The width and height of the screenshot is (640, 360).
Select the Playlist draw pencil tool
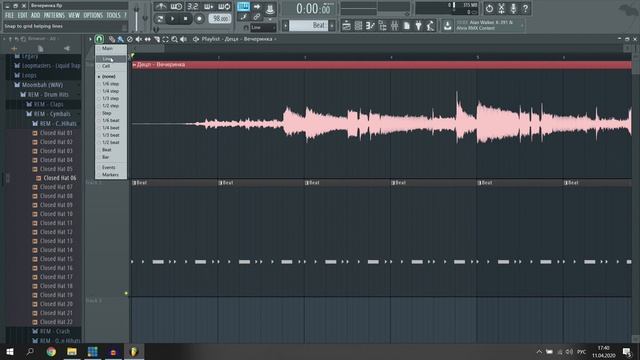[111, 39]
